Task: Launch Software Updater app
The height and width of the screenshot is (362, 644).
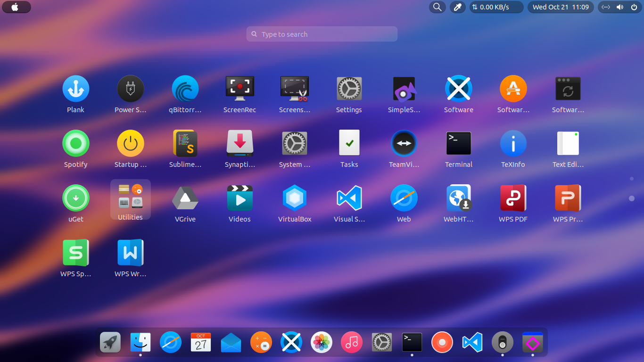Action: pyautogui.click(x=568, y=89)
